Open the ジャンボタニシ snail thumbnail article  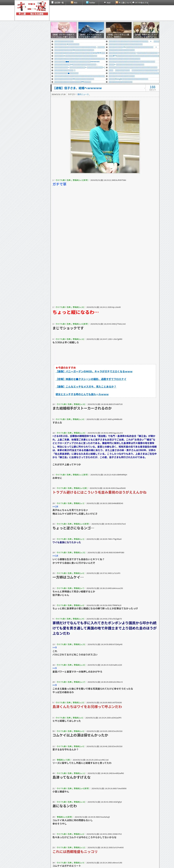(x=119, y=30)
